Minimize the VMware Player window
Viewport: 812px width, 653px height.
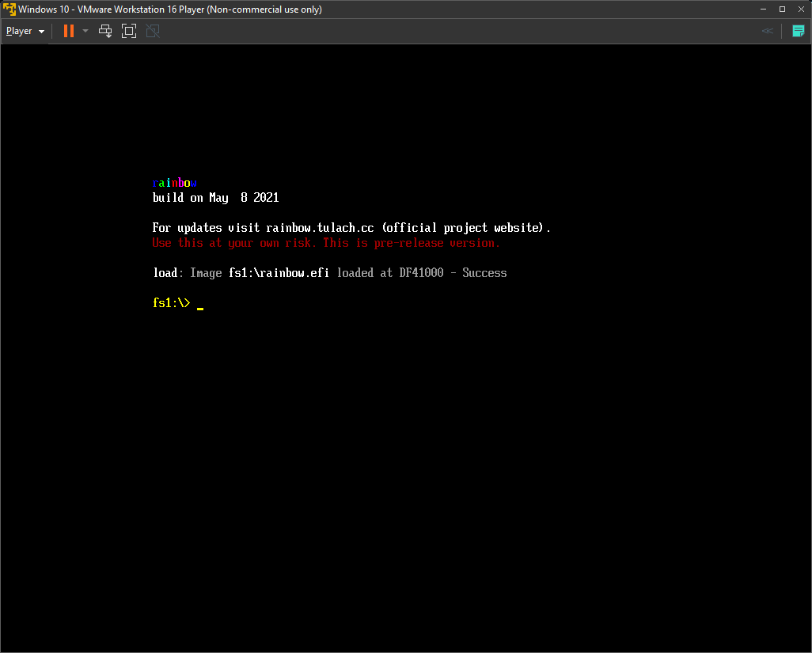pyautogui.click(x=763, y=9)
